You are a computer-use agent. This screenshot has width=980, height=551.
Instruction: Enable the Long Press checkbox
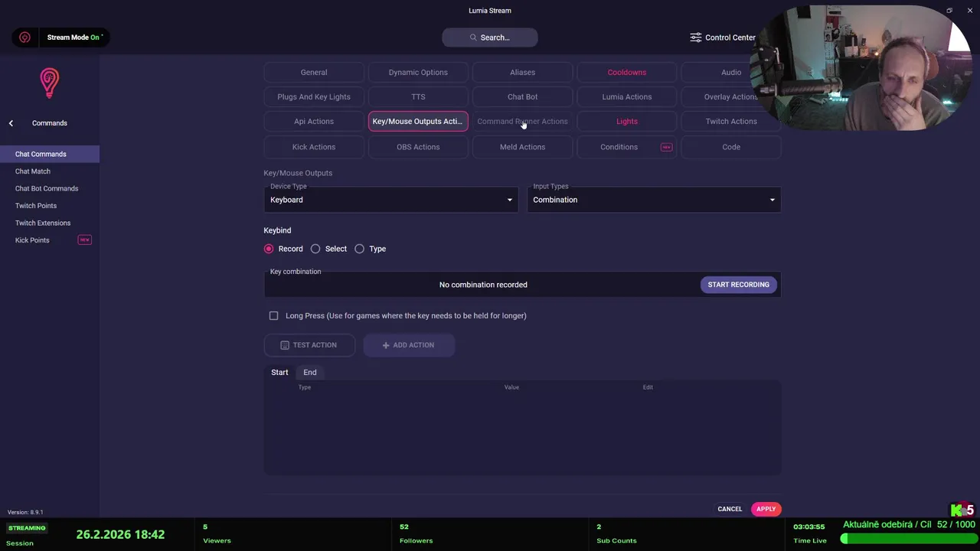click(x=273, y=315)
